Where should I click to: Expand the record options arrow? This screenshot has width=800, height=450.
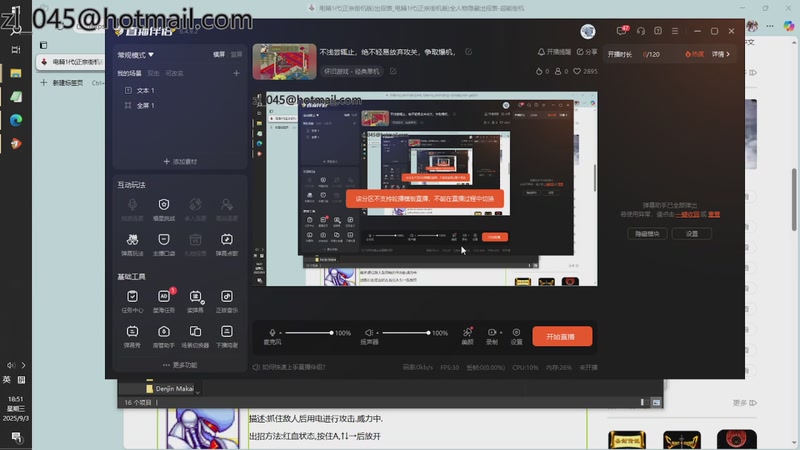pos(501,333)
